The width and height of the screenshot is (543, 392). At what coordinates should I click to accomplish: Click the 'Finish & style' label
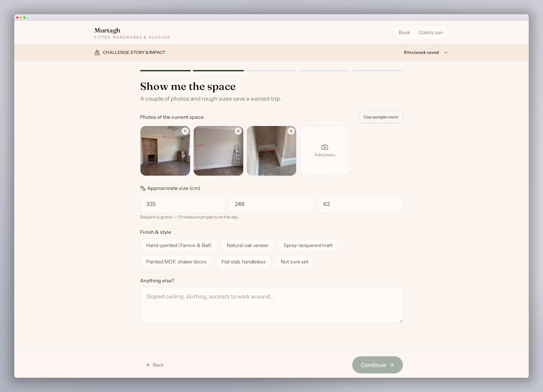tap(155, 232)
